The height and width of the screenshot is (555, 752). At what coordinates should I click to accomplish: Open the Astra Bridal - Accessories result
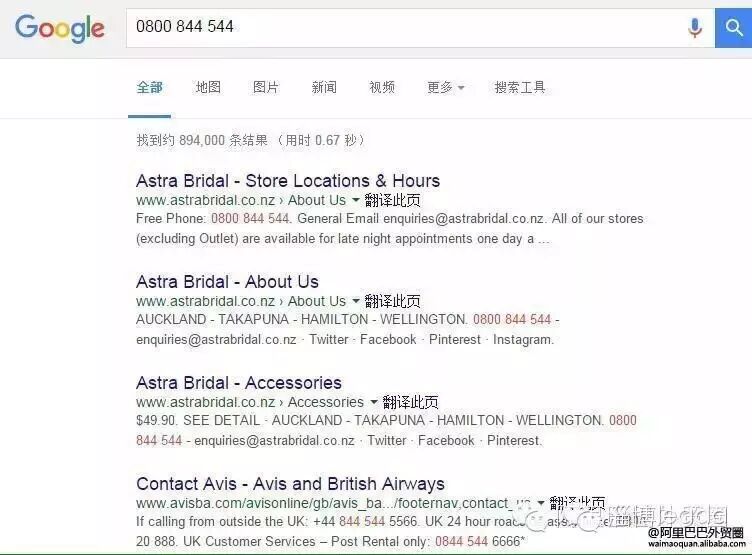[x=239, y=383]
